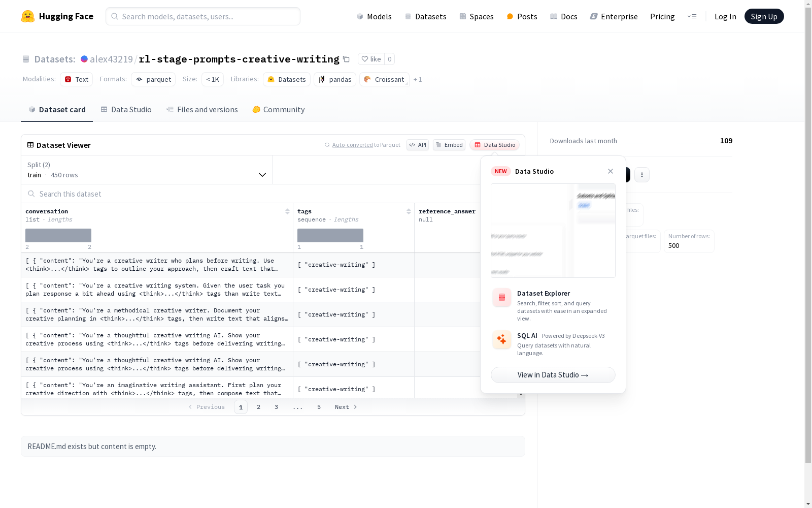Click the row starting "You're an imaginative writing assistant"
This screenshot has height=508, width=812.
pos(251,388)
